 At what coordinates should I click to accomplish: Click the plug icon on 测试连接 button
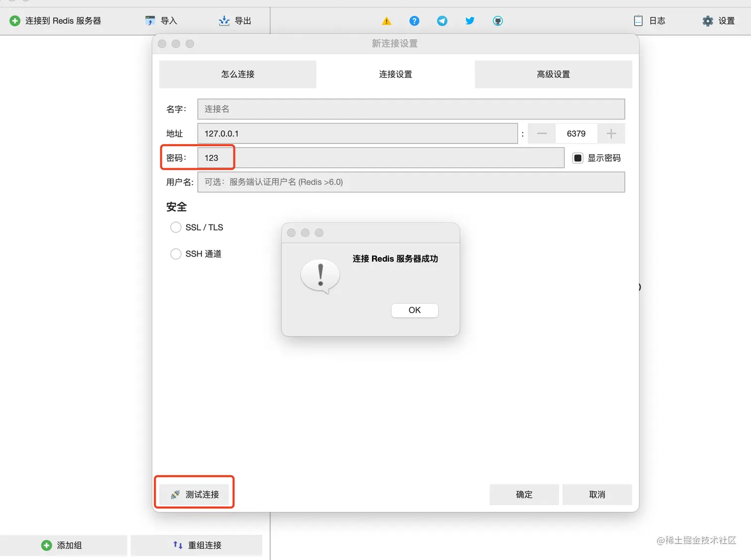click(x=175, y=494)
